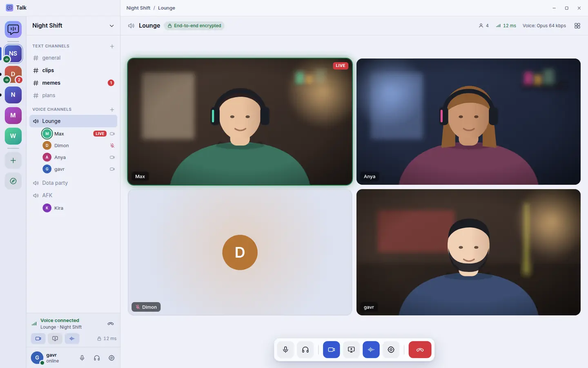This screenshot has width=588, height=368.
Task: Switch to the N server icon
Action: coord(13,94)
